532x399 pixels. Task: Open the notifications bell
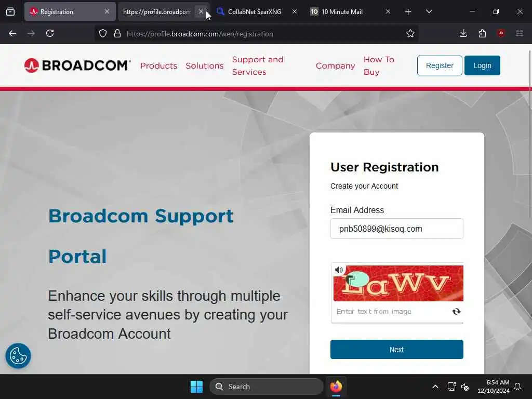pos(518,387)
